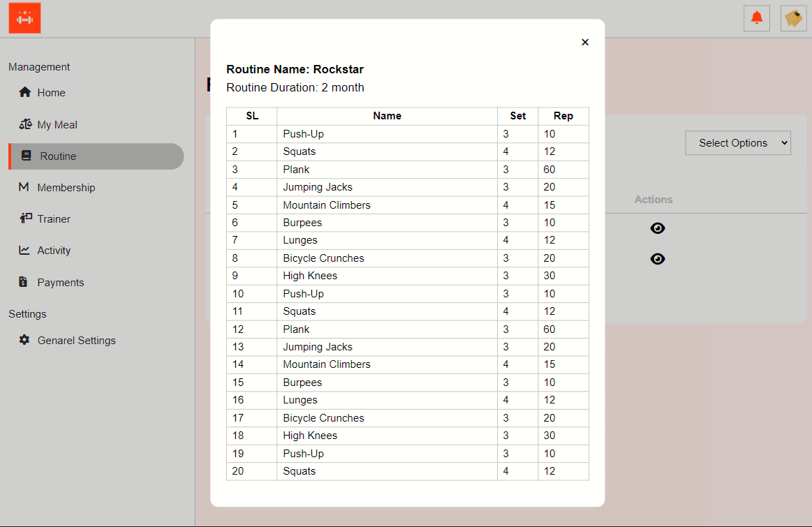Click the Routine book icon
The height and width of the screenshot is (527, 812).
26,155
